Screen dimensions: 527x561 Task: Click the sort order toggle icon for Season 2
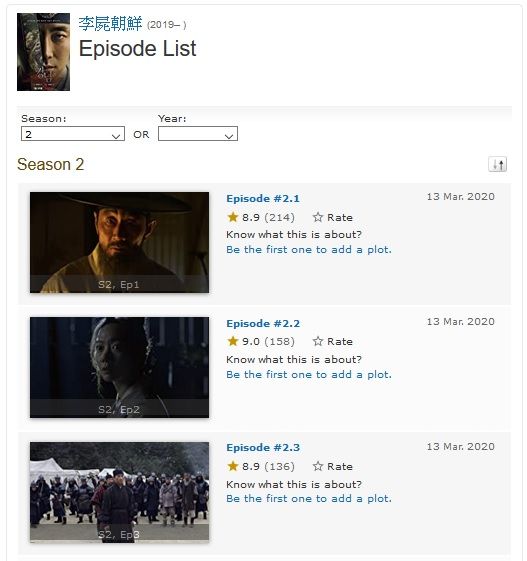click(497, 165)
